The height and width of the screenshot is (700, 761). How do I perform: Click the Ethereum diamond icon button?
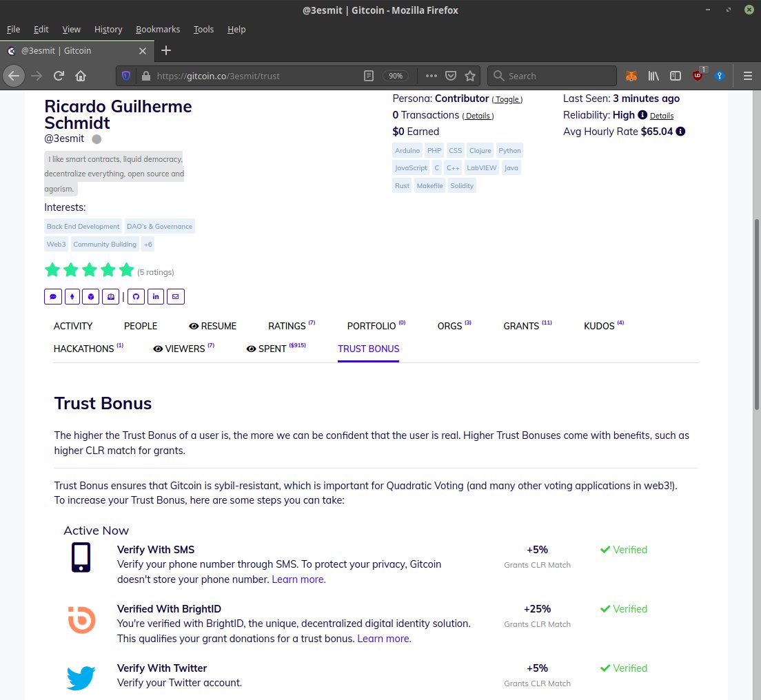(x=72, y=296)
